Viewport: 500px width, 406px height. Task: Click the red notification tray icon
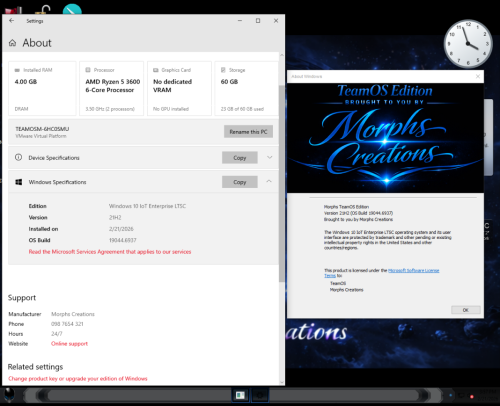pos(472,397)
